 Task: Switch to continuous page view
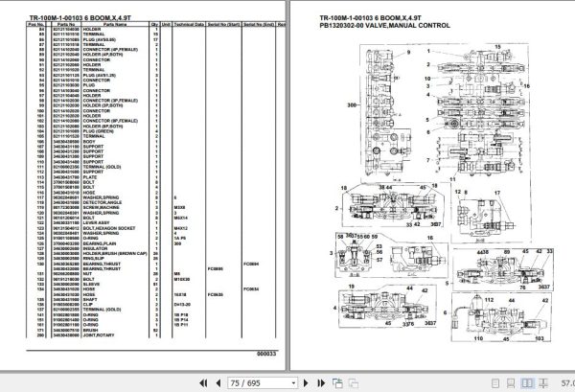click(x=511, y=383)
